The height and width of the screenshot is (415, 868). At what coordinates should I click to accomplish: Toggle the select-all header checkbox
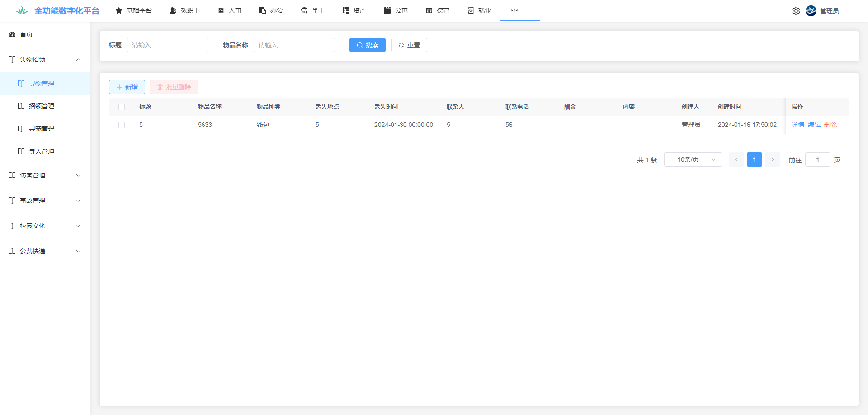[122, 107]
